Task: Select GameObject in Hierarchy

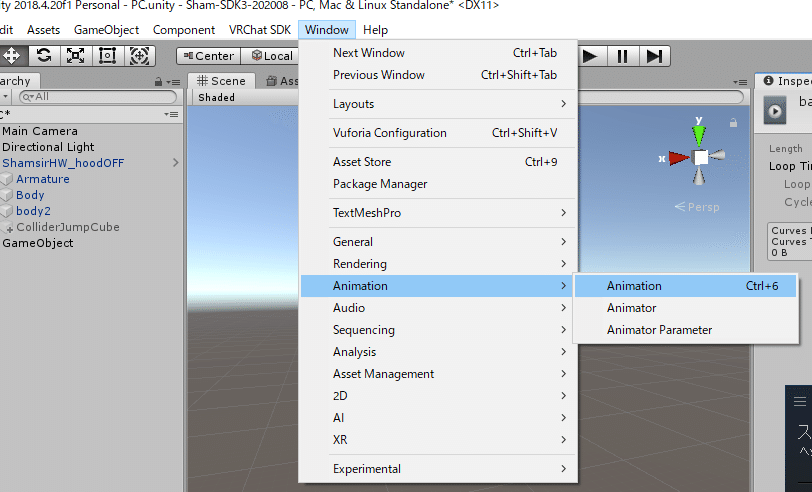Action: [x=38, y=243]
